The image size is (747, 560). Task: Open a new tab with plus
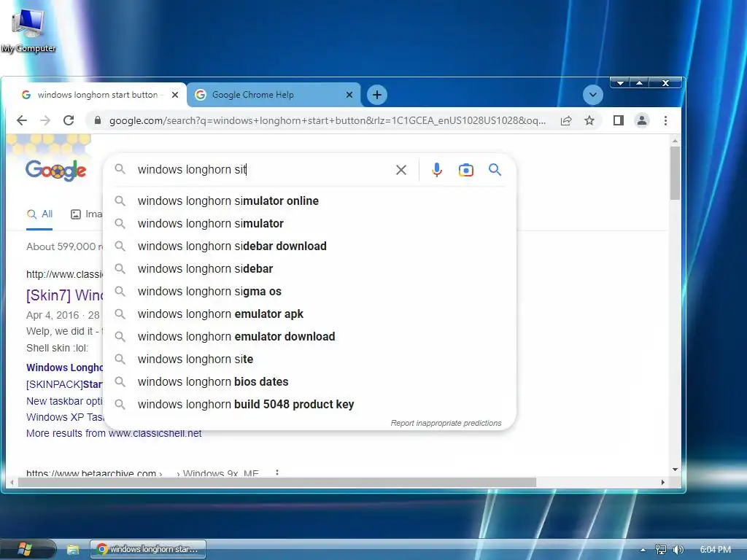(377, 95)
